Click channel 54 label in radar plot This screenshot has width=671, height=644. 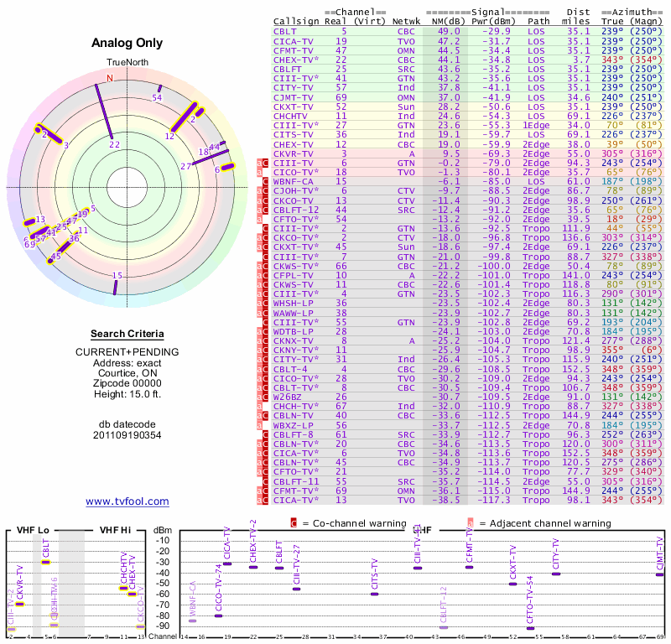point(157,97)
